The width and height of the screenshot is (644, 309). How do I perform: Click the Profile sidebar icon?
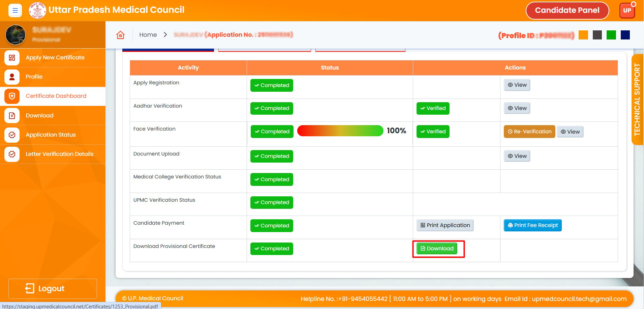(12, 77)
